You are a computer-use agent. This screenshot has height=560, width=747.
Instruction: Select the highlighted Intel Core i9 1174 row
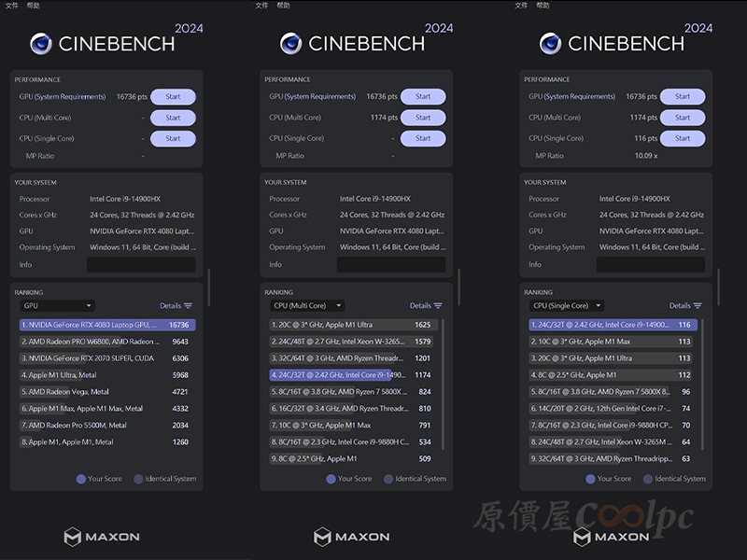click(353, 375)
